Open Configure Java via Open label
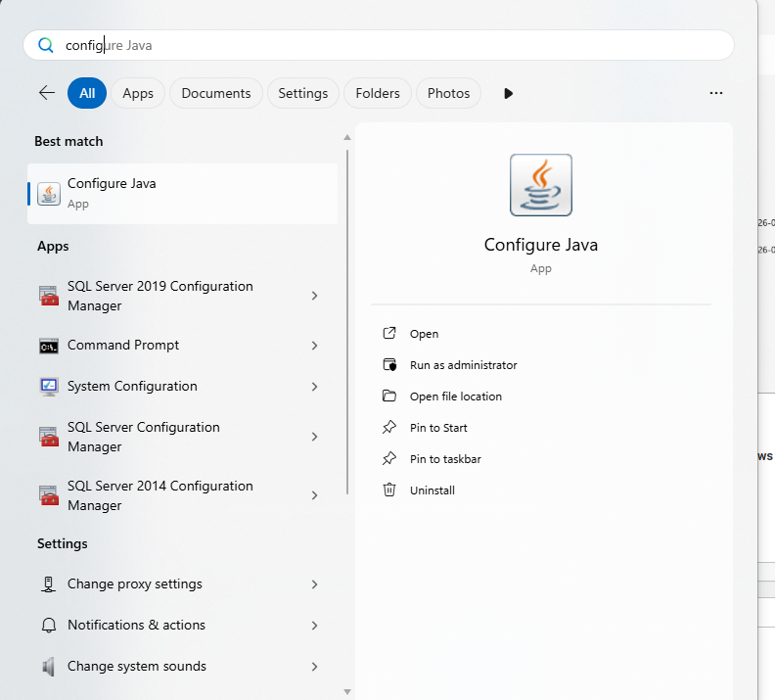 [x=424, y=334]
